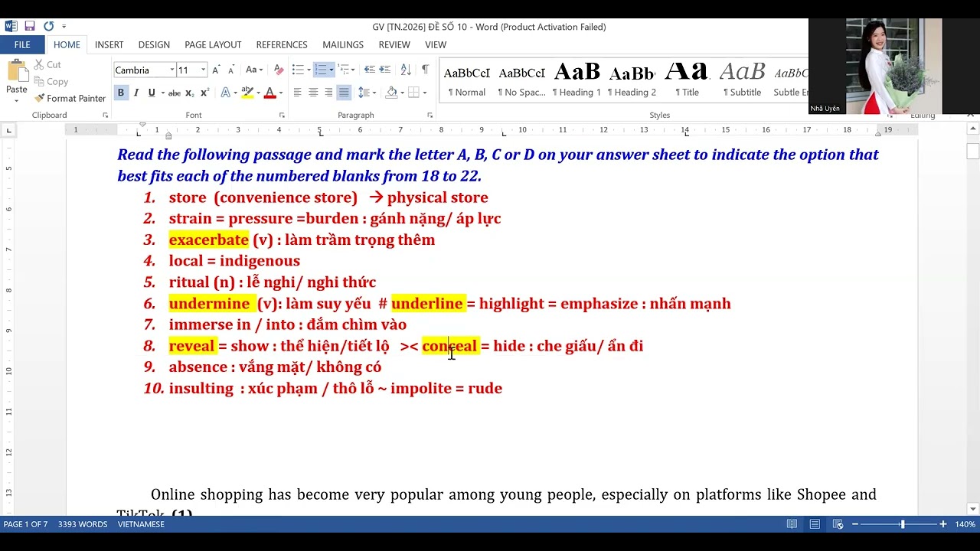Screen dimensions: 980x551
Task: Toggle Italic formatting
Action: tap(136, 93)
